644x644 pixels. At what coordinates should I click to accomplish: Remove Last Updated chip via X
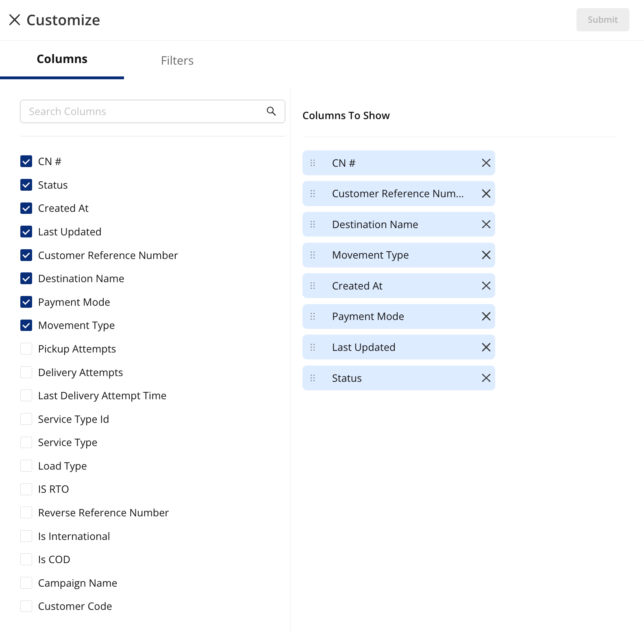pos(486,347)
